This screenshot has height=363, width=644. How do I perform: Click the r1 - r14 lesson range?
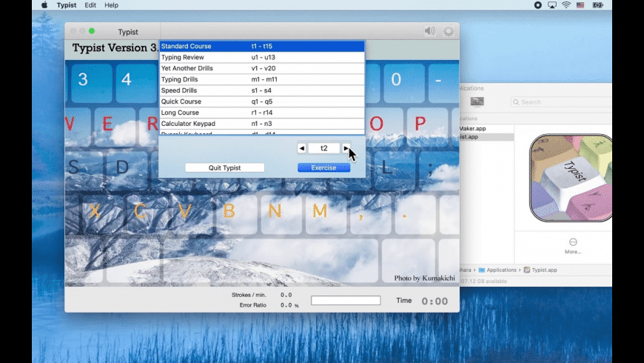(262, 113)
